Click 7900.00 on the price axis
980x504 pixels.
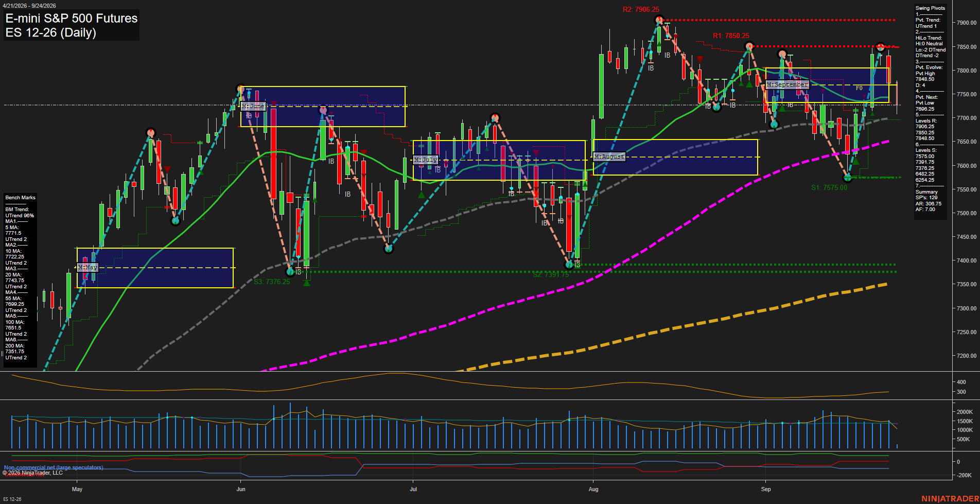coord(967,23)
